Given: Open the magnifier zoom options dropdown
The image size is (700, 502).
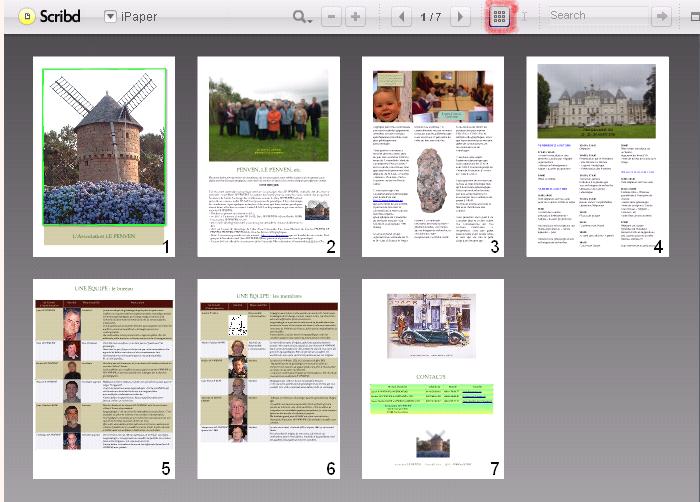Looking at the screenshot, I should pos(302,16).
